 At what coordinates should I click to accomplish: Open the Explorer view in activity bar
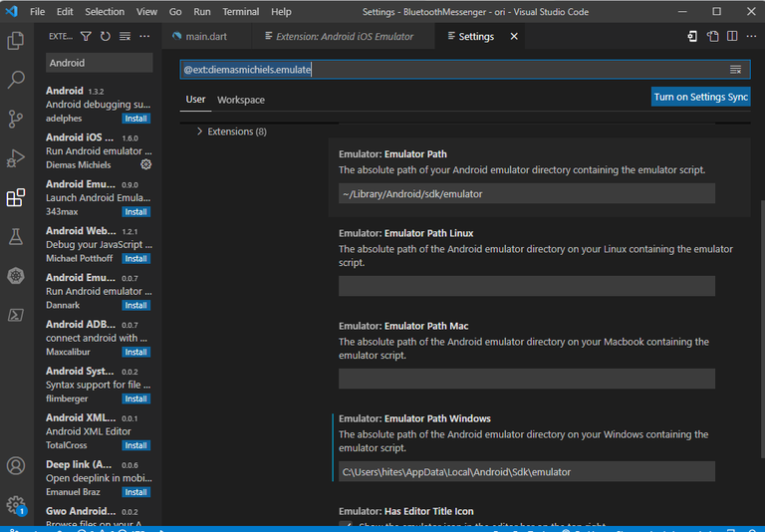pyautogui.click(x=16, y=41)
